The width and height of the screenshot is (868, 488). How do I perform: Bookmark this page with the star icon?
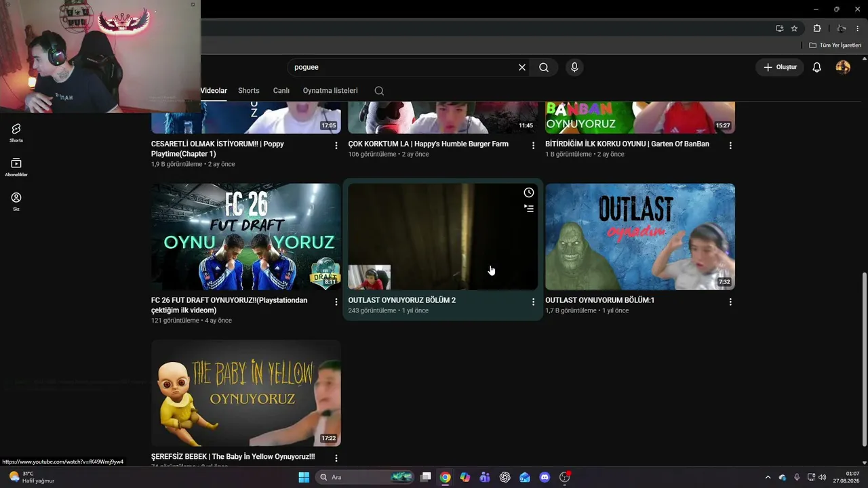(x=795, y=28)
